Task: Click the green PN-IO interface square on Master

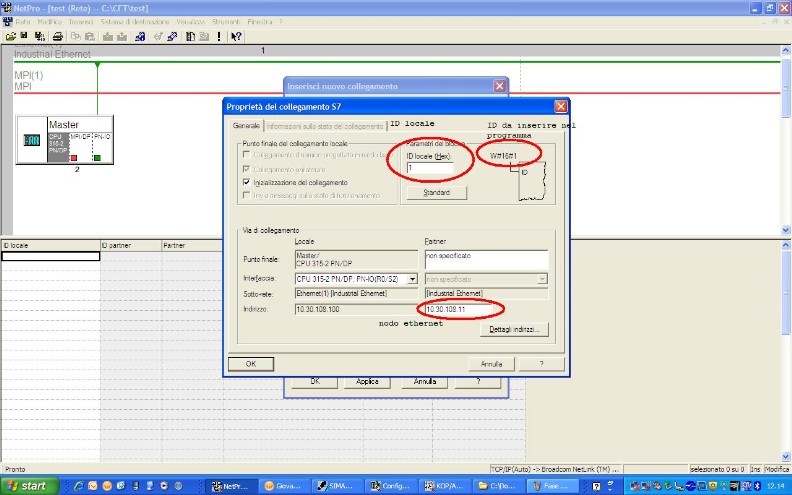Action: (97, 158)
